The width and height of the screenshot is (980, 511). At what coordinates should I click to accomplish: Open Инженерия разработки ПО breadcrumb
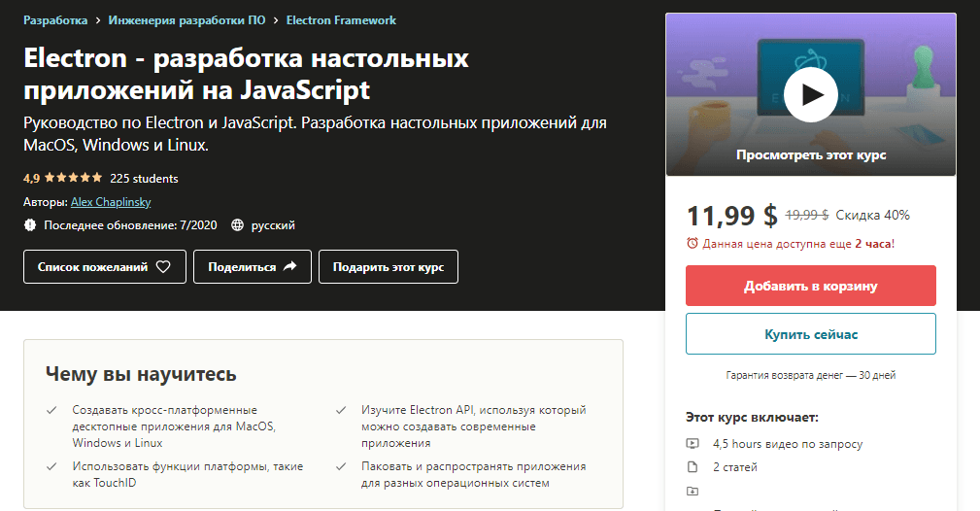tap(186, 20)
